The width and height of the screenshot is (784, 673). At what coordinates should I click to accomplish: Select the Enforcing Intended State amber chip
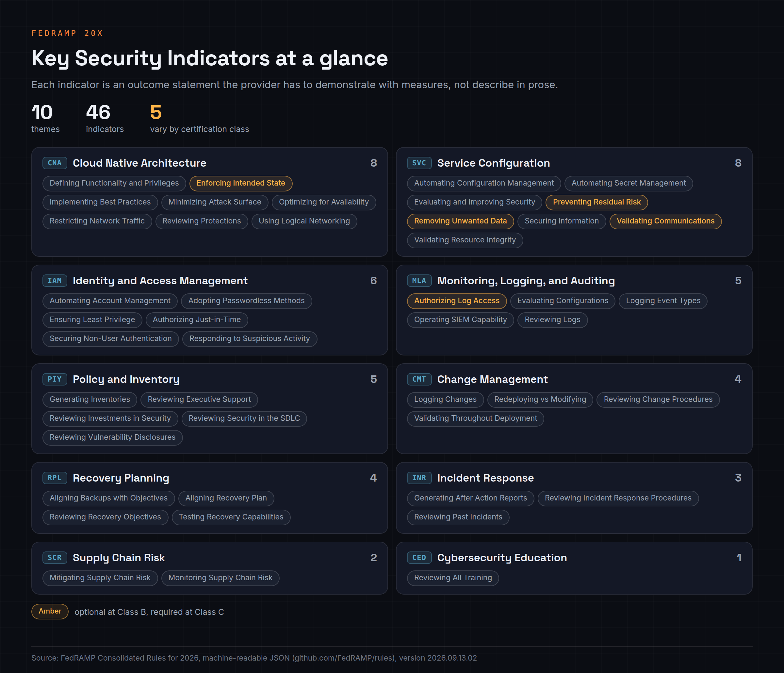click(241, 183)
